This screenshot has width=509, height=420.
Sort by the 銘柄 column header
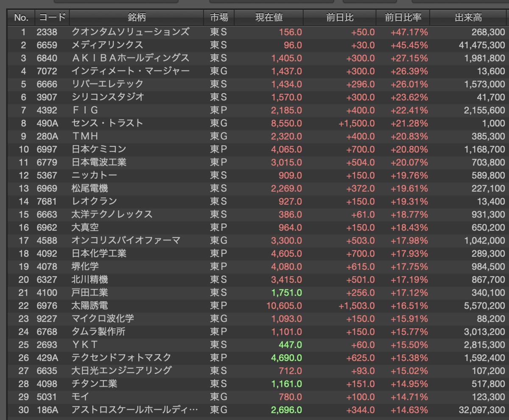(137, 18)
